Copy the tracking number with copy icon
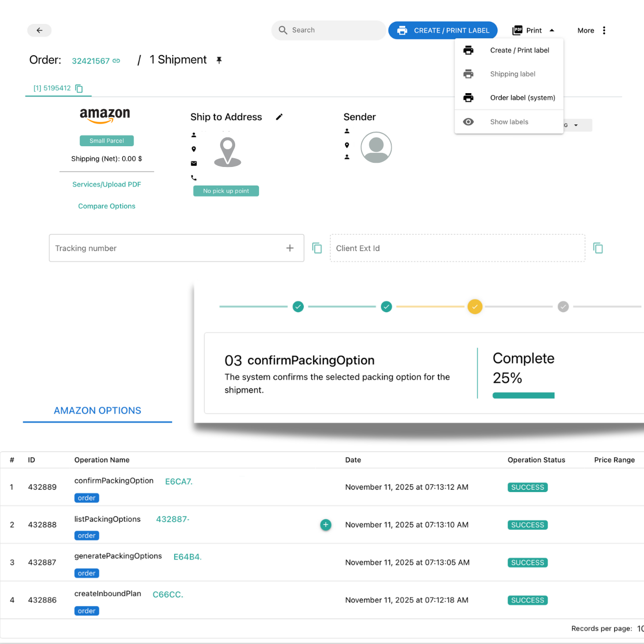The image size is (644, 644). point(317,248)
